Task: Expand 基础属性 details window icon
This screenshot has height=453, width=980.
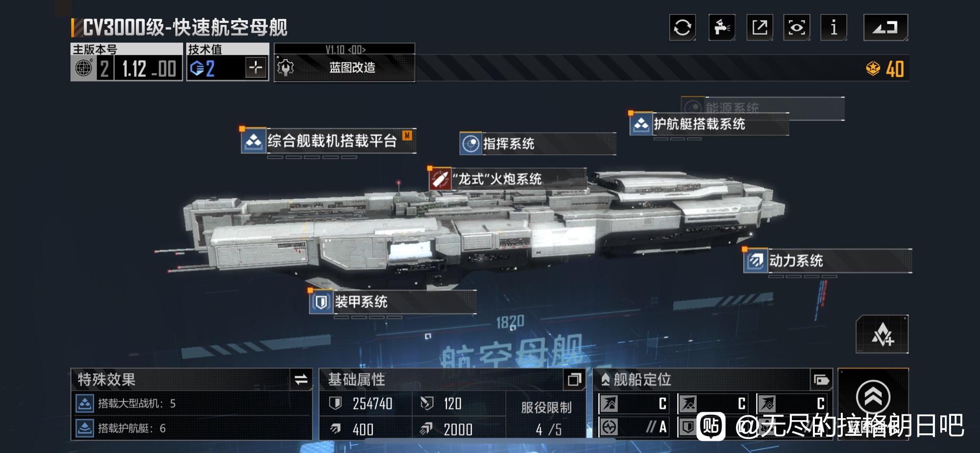Action: [x=574, y=379]
